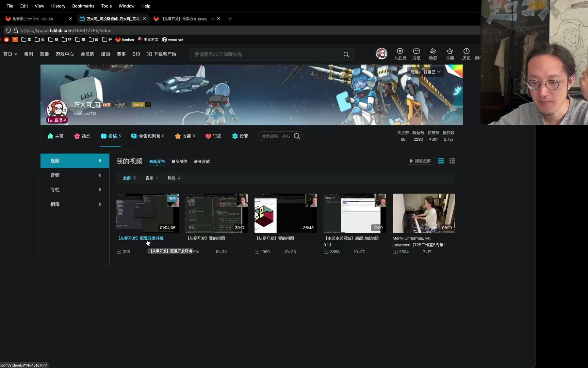The height and width of the screenshot is (368, 588).
Task: Open the 业 bookmark folder
Action: [40, 40]
